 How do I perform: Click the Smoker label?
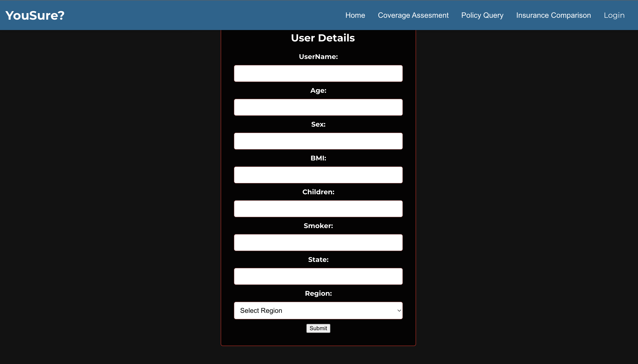click(318, 226)
